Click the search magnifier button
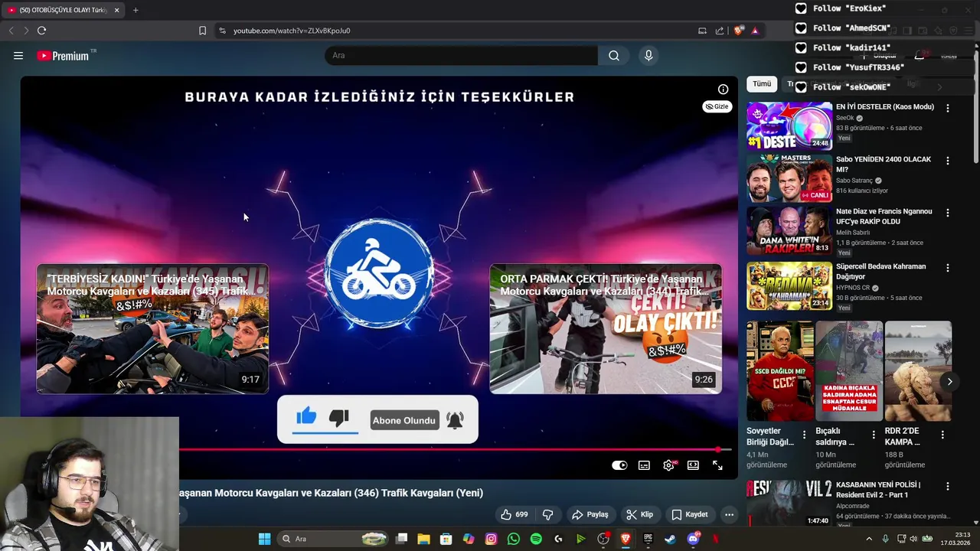This screenshot has width=980, height=551. coord(614,56)
